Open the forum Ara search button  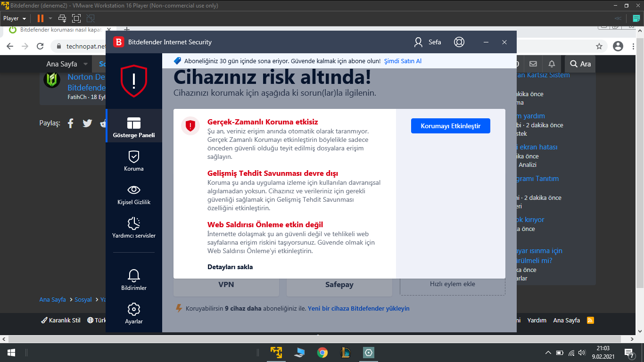coord(580,64)
